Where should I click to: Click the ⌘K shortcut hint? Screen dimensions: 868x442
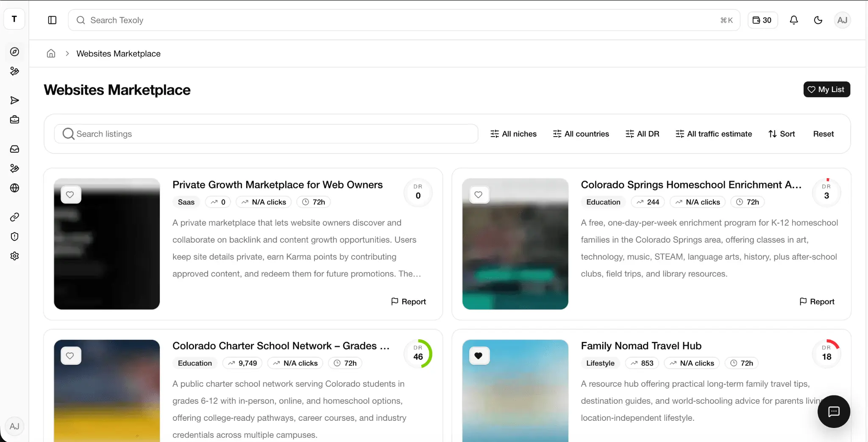726,20
